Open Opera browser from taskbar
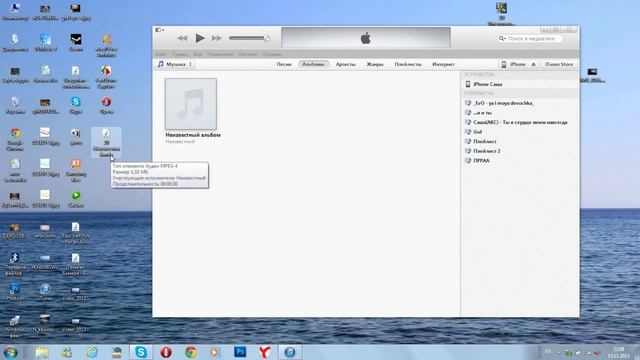640x360 pixels. [x=166, y=352]
